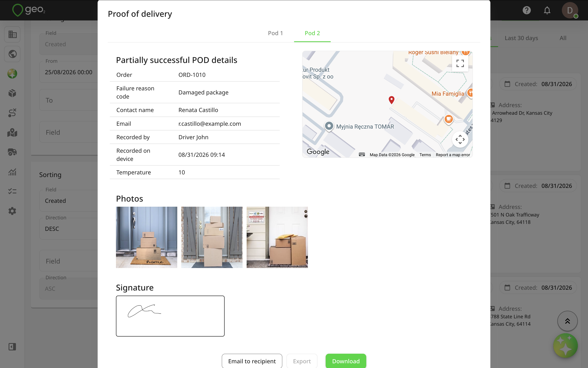Viewport: 588px width, 368px height.
Task: Click the To date input field
Action: (69, 100)
